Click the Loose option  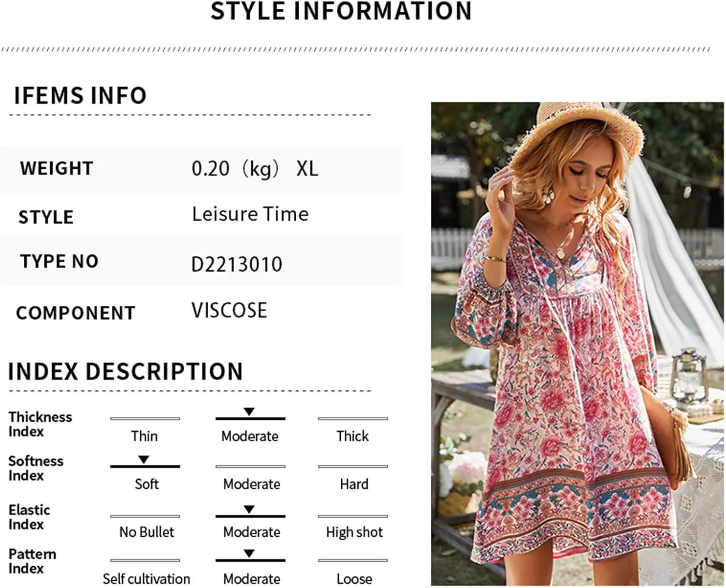(354, 579)
